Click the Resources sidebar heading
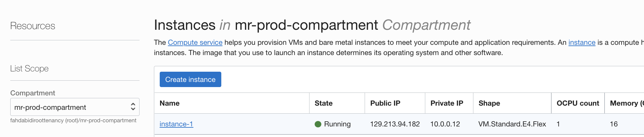This screenshot has width=644, height=137. point(33,26)
